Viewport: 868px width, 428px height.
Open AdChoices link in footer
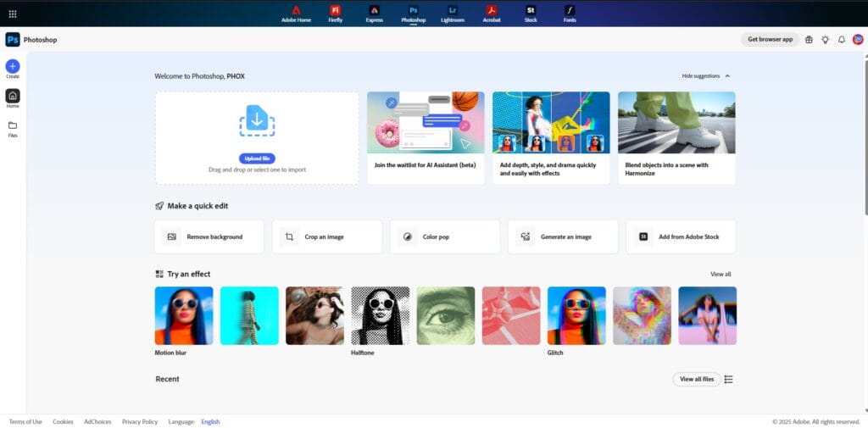(x=97, y=422)
